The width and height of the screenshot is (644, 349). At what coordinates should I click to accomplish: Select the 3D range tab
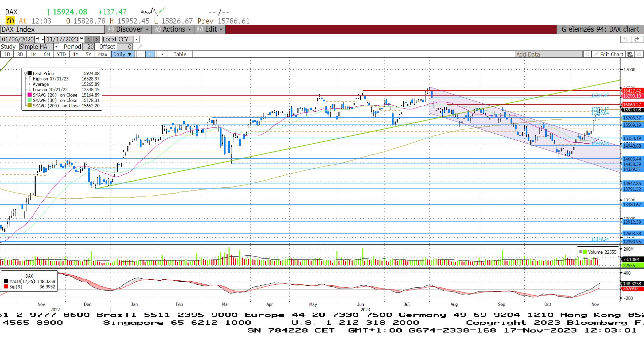coord(20,54)
